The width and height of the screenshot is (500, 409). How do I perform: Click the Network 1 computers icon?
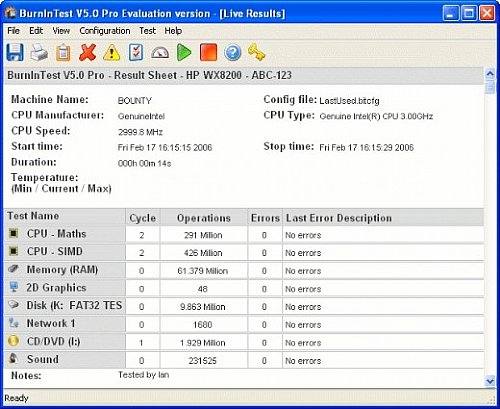(x=14, y=323)
